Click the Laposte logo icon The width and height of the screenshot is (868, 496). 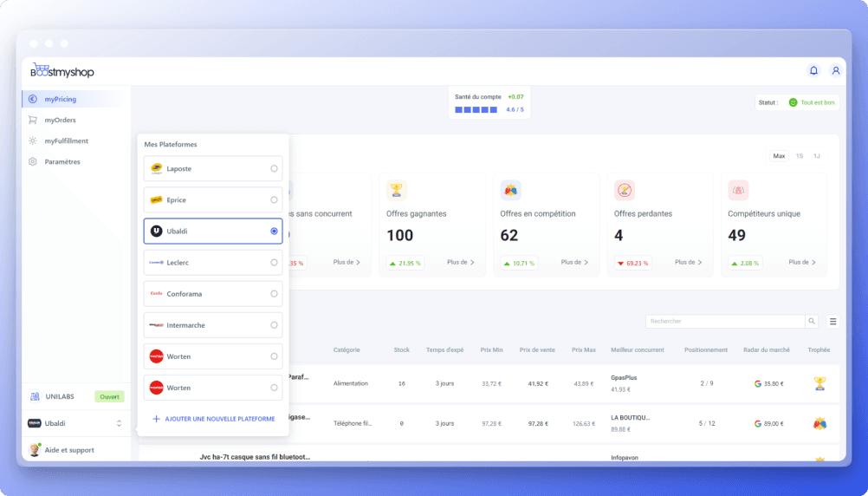pos(156,168)
